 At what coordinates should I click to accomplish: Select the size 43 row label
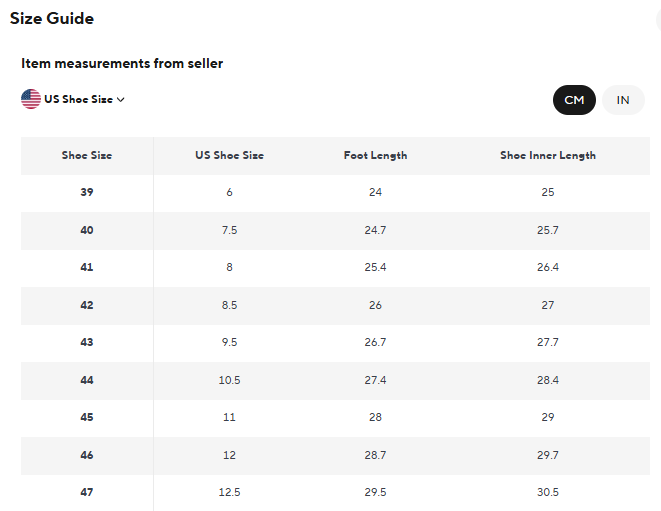point(87,342)
